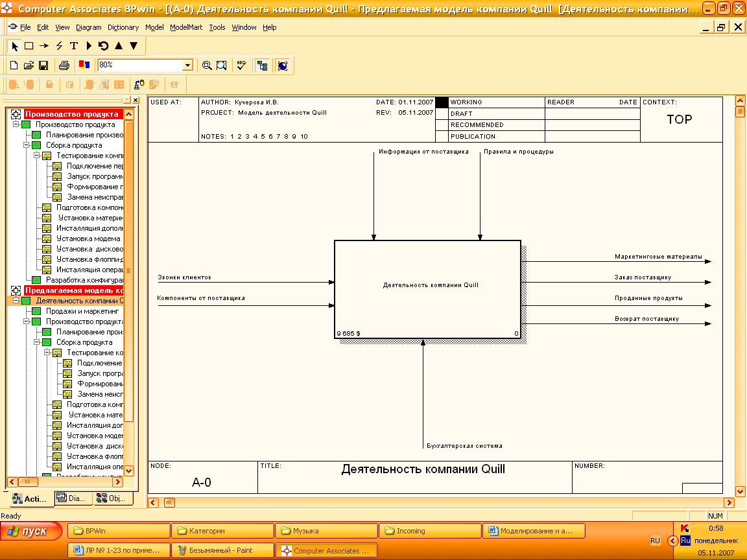Go to child diagram down arrow
The height and width of the screenshot is (560, 747).
[134, 46]
